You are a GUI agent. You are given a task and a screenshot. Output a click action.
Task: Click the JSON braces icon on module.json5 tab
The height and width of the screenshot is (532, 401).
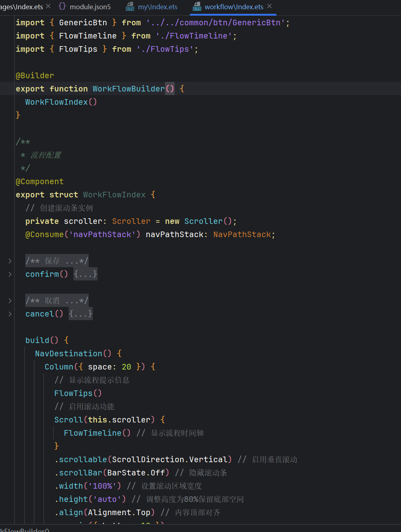click(62, 6)
